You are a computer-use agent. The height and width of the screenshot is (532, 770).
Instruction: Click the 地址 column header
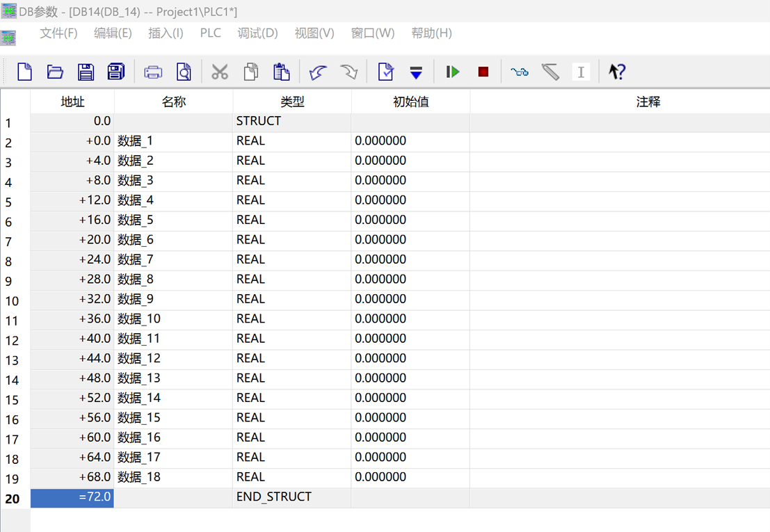tap(72, 102)
